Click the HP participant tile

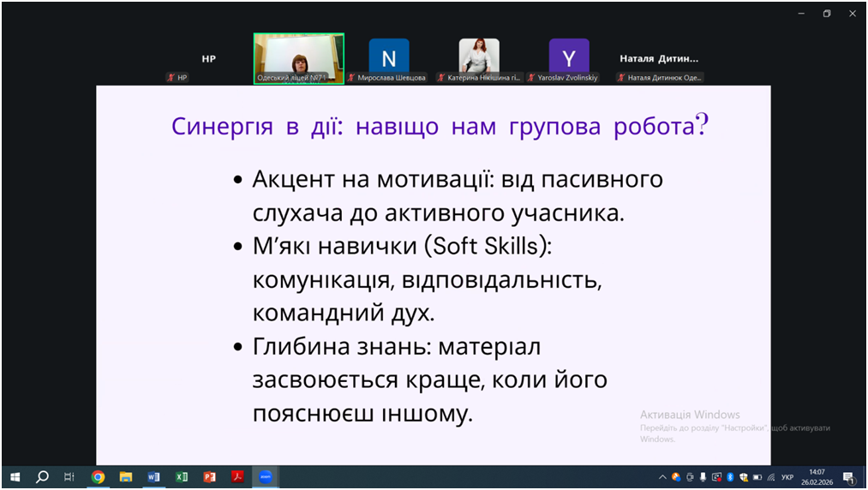click(x=208, y=59)
